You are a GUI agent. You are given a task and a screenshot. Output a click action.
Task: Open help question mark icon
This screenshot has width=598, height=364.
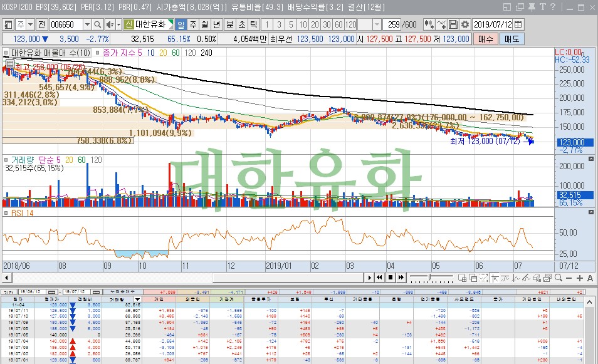(x=553, y=7)
